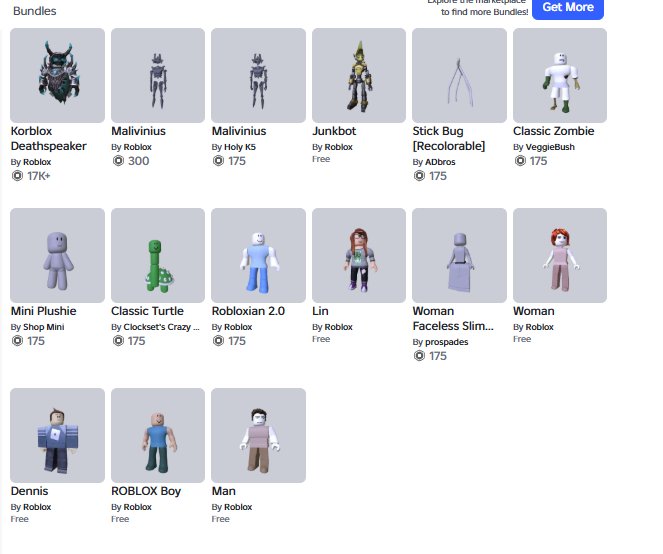Open the Junkbot title link
The image size is (663, 554).
(x=334, y=131)
